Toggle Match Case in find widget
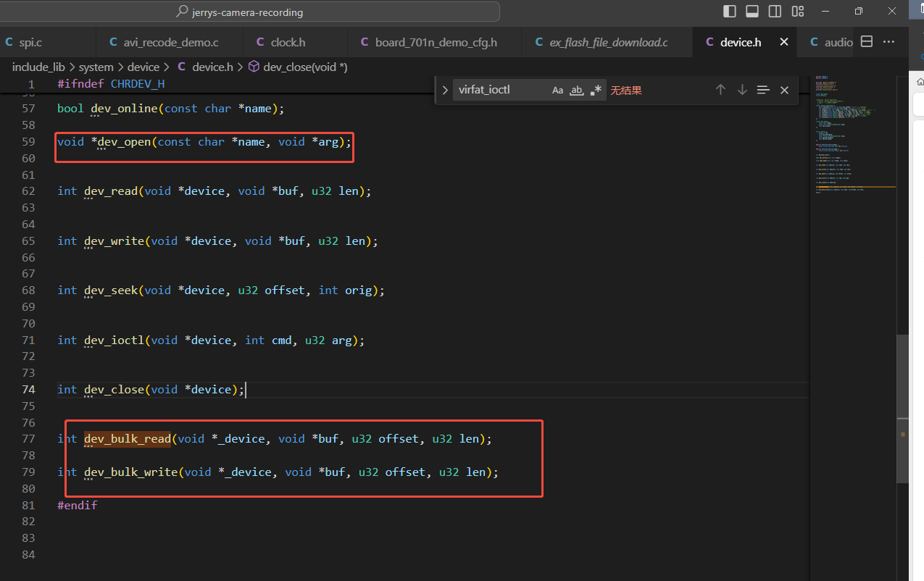 click(557, 90)
